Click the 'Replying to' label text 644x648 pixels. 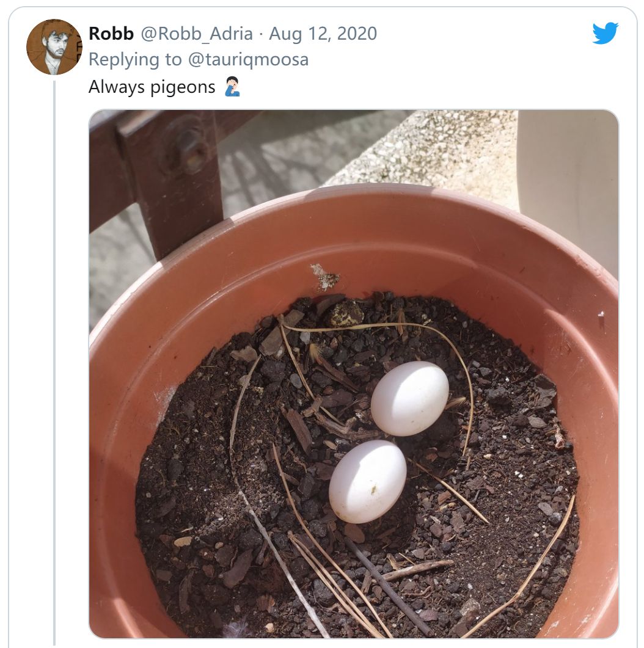pyautogui.click(x=135, y=59)
